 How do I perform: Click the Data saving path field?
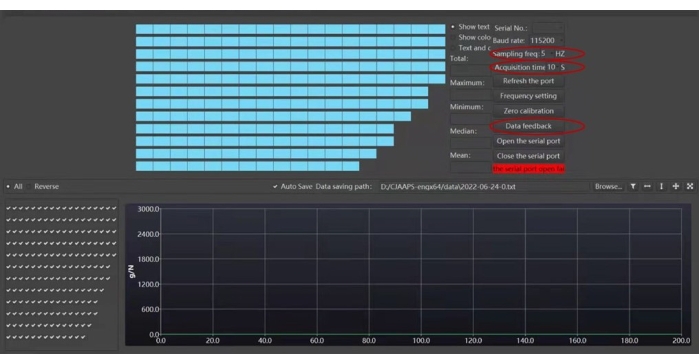pyautogui.click(x=484, y=187)
